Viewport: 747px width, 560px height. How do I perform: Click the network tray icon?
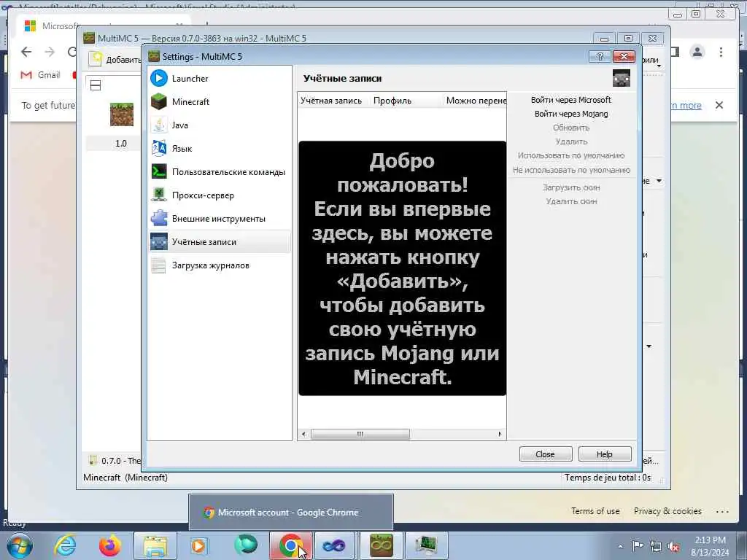pyautogui.click(x=656, y=547)
